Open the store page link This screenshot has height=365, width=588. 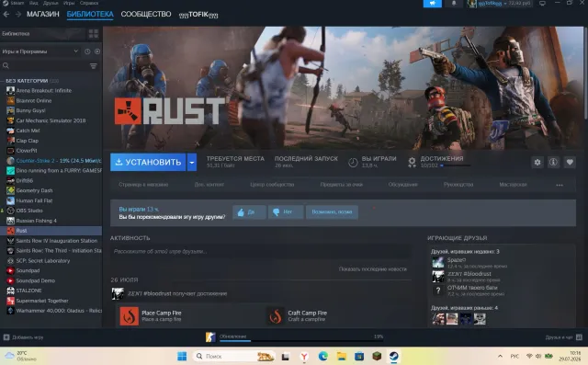(x=143, y=185)
